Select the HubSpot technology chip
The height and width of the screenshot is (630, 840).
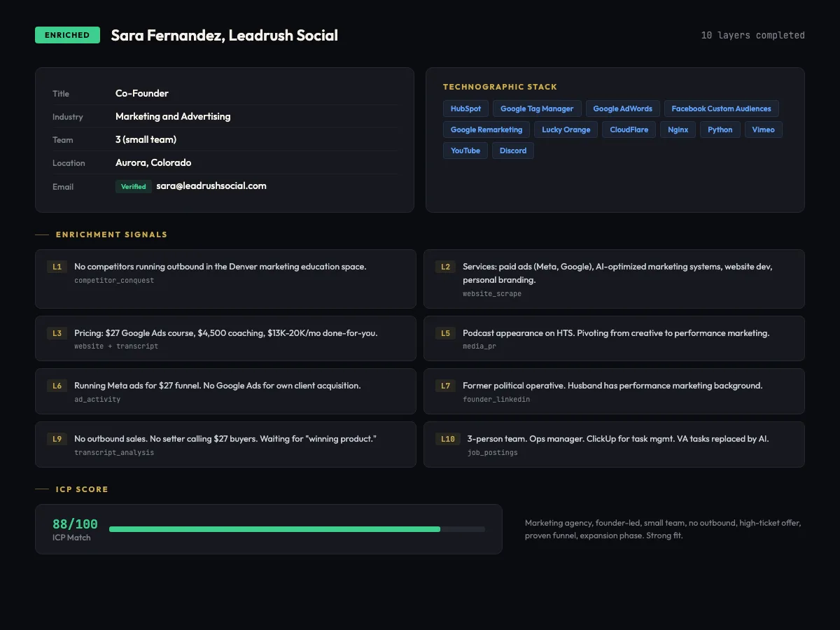465,108
